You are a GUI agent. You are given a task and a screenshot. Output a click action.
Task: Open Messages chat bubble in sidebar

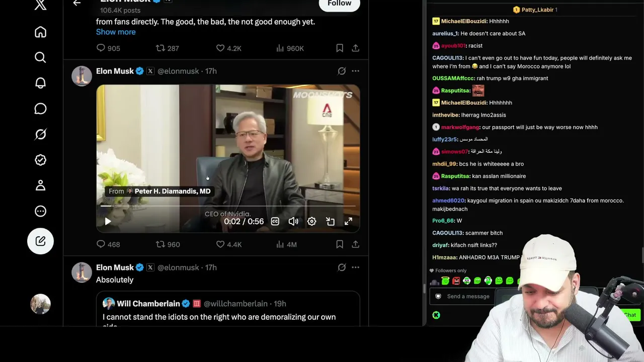coord(40,109)
